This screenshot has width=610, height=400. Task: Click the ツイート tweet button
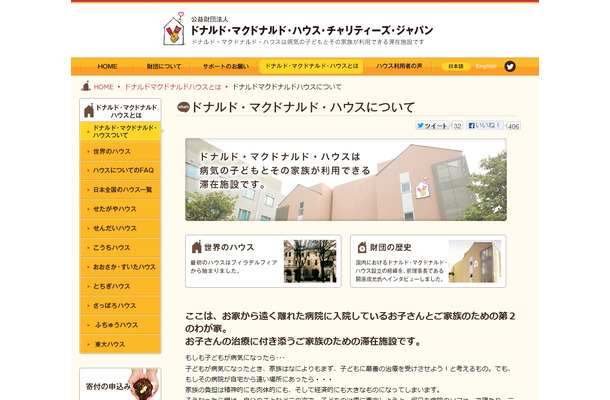click(x=432, y=126)
